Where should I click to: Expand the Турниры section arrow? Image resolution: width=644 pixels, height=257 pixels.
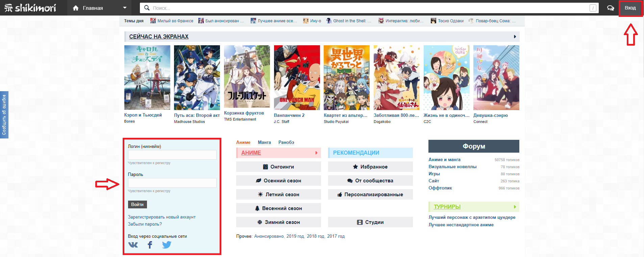click(x=515, y=207)
